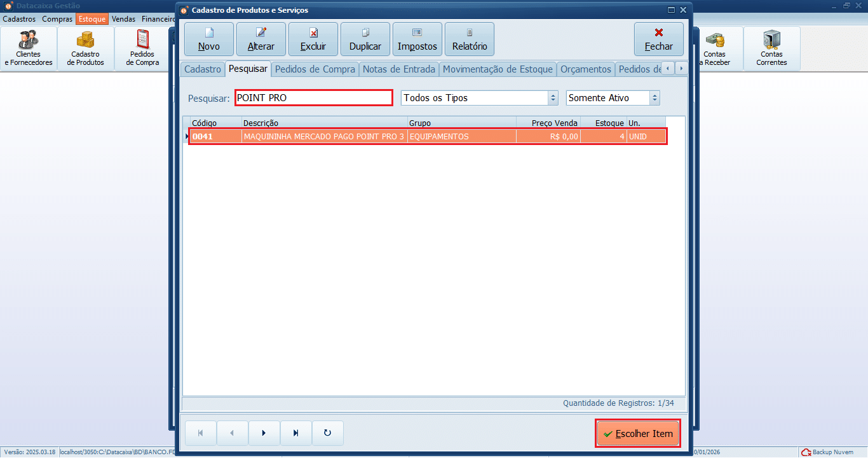This screenshot has width=868, height=458.
Task: Click the Novo button to add product
Action: (209, 39)
